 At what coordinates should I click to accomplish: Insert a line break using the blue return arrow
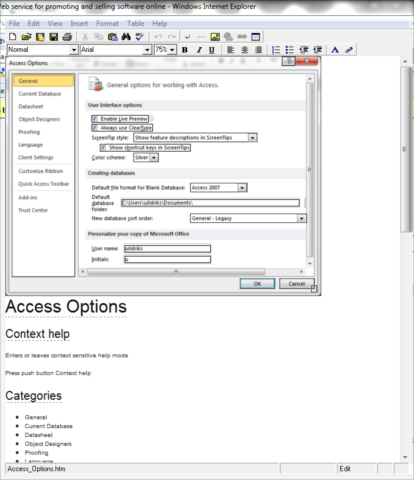pyautogui.click(x=187, y=37)
